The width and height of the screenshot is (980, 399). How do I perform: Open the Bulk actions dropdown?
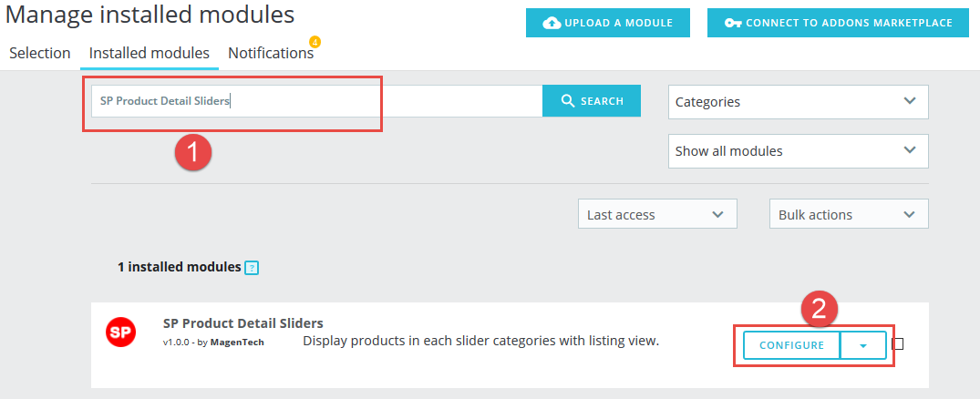849,214
